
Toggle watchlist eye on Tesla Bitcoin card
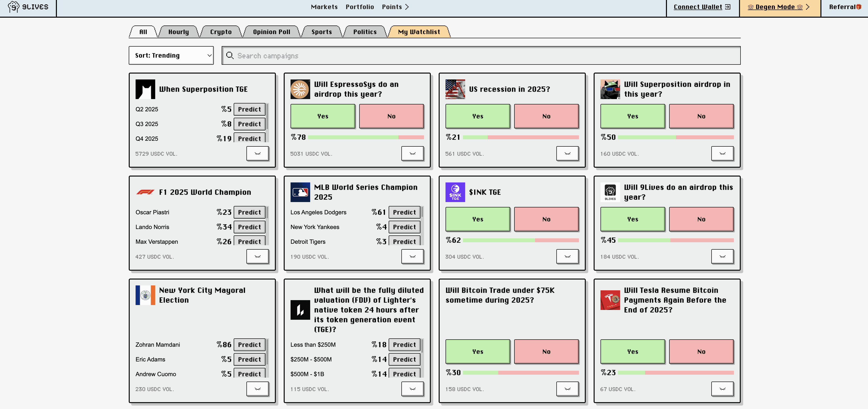[x=722, y=389]
